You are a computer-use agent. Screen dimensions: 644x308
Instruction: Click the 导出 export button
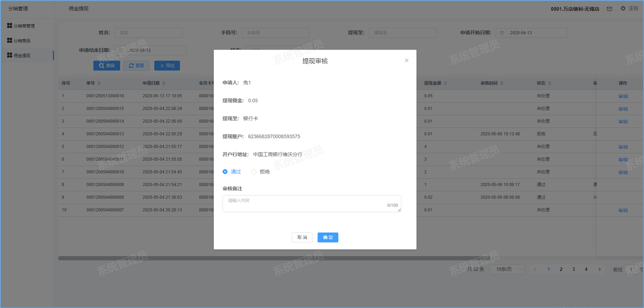pos(167,66)
